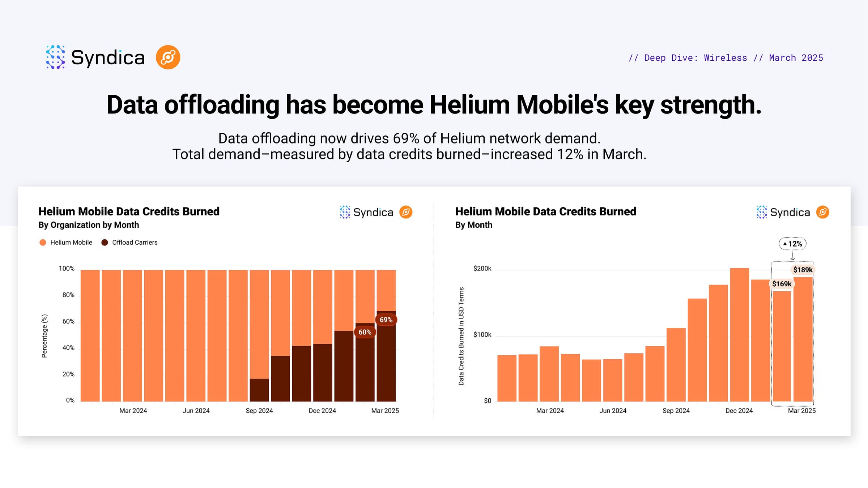This screenshot has height=488, width=868.
Task: Select the Offload Carriers legend label
Action: pos(135,243)
